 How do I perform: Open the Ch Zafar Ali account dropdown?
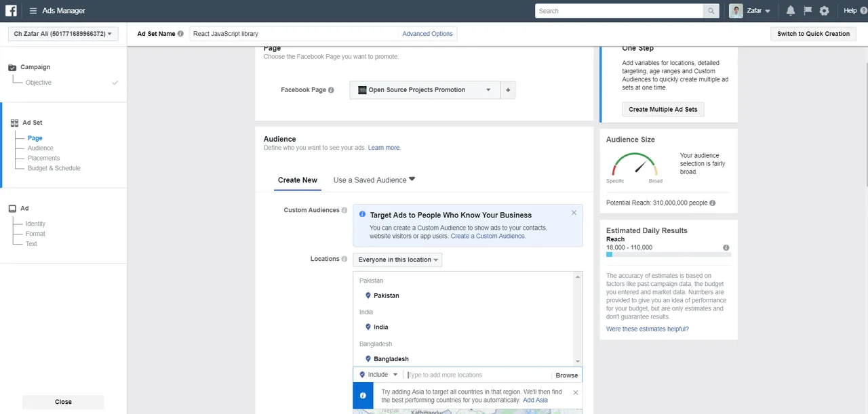point(63,34)
